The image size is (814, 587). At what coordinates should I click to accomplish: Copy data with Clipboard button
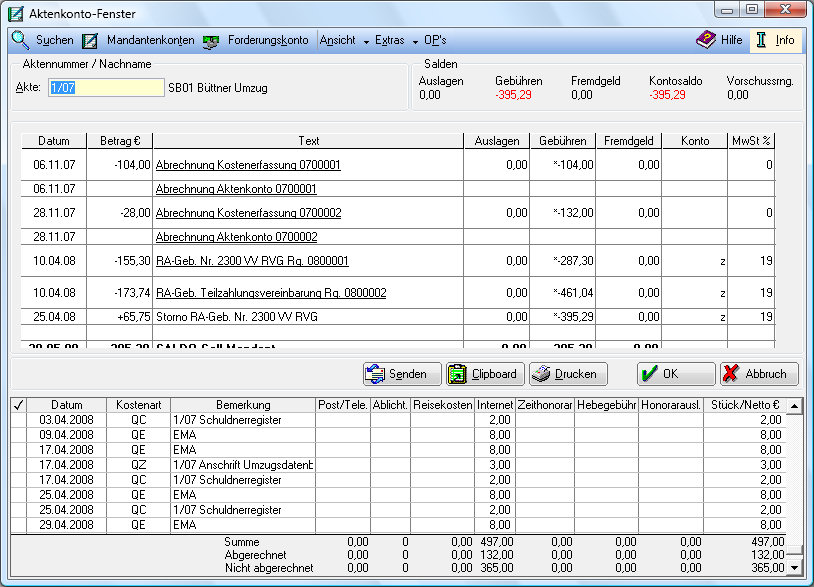pyautogui.click(x=485, y=374)
